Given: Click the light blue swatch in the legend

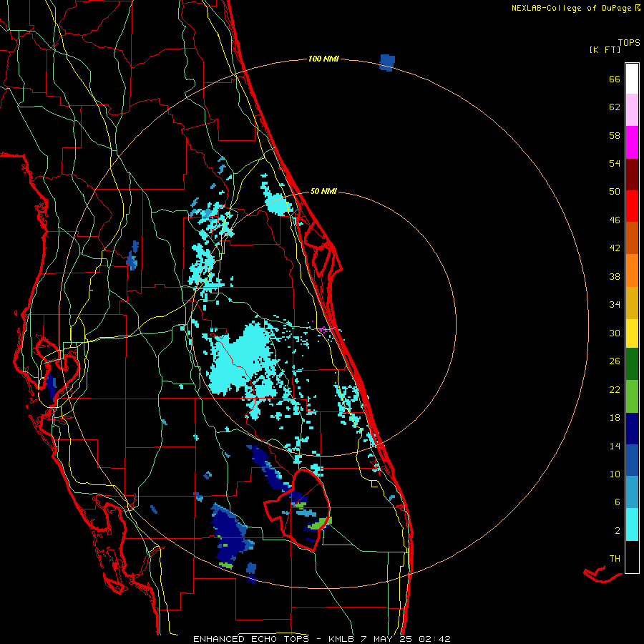Looking at the screenshot, I should point(632,492).
